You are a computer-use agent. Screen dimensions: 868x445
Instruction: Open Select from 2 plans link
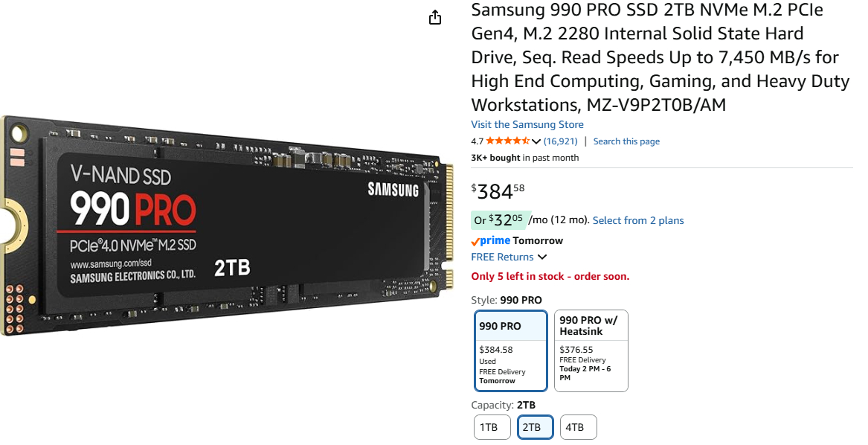coord(638,220)
